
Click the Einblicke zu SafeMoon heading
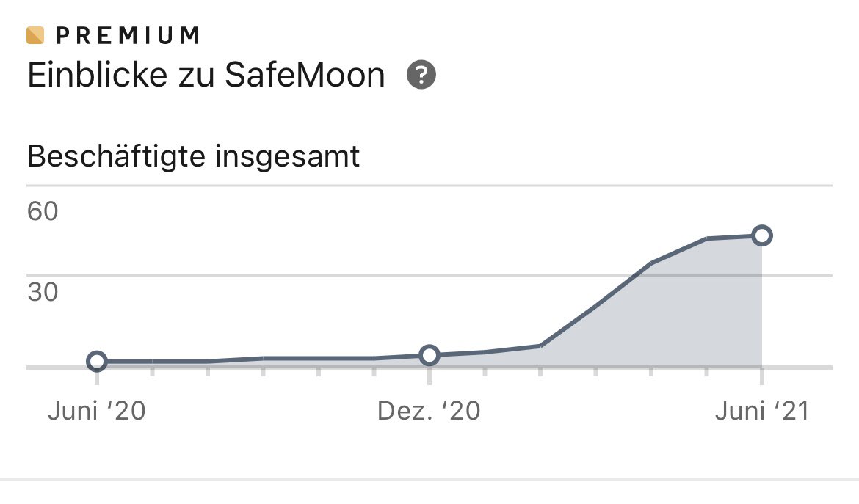(x=206, y=75)
